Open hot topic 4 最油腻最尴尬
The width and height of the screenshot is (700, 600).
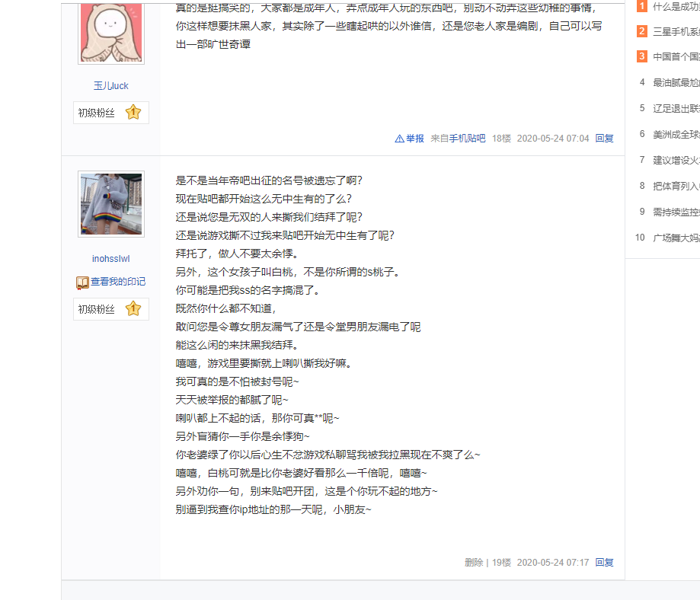(676, 82)
